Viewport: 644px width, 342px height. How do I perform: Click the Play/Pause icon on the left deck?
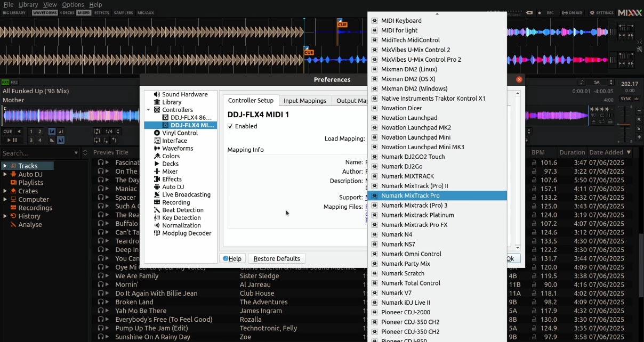(11, 140)
